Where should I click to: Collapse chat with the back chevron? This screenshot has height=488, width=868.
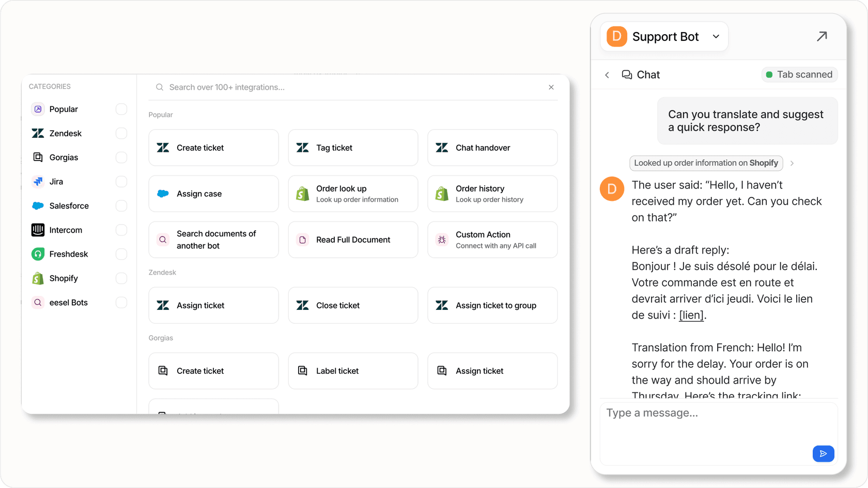pos(607,74)
